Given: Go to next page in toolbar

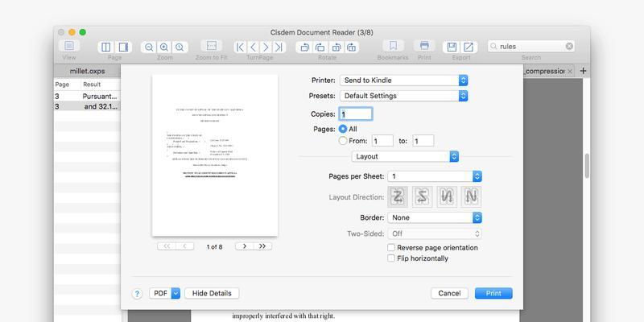Looking at the screenshot, I should 266,47.
